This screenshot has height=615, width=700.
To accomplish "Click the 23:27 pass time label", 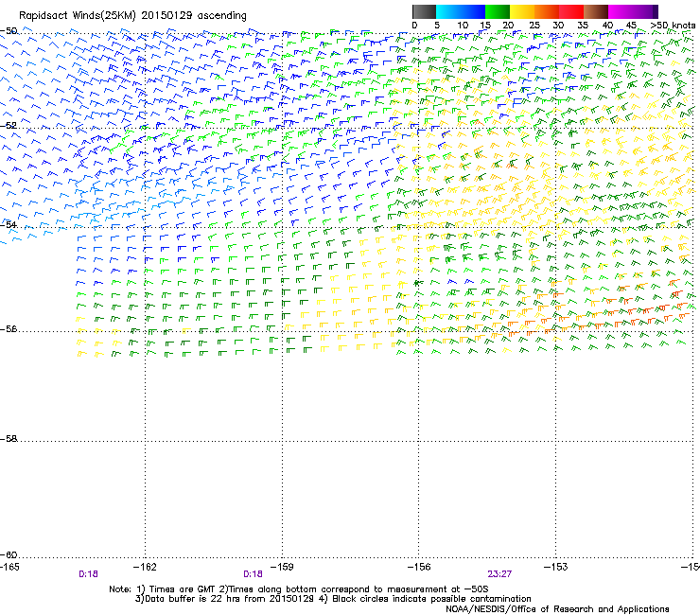I will 499,574.
